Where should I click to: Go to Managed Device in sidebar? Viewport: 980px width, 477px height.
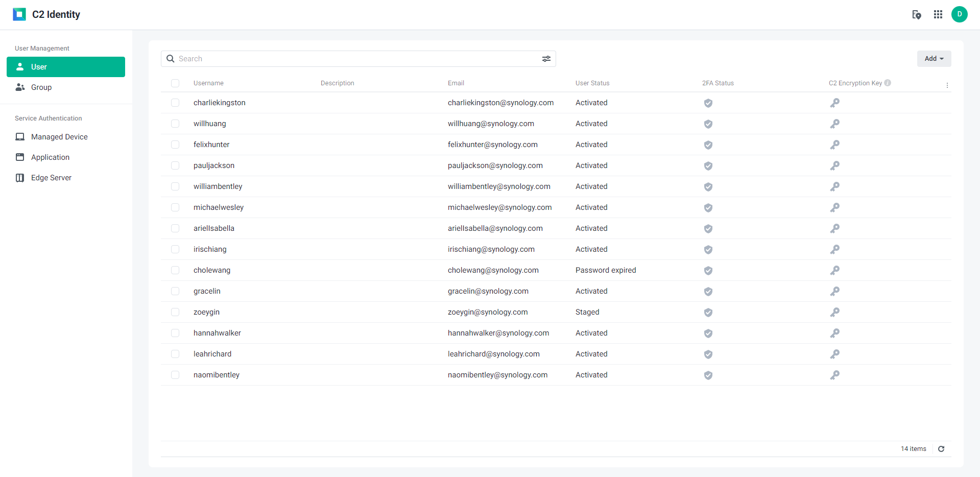[x=66, y=137]
